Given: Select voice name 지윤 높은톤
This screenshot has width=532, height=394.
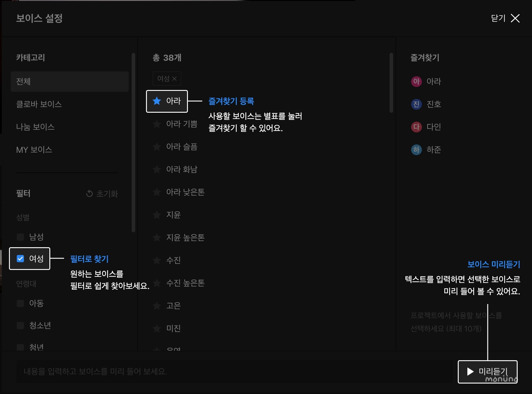Looking at the screenshot, I should (186, 237).
